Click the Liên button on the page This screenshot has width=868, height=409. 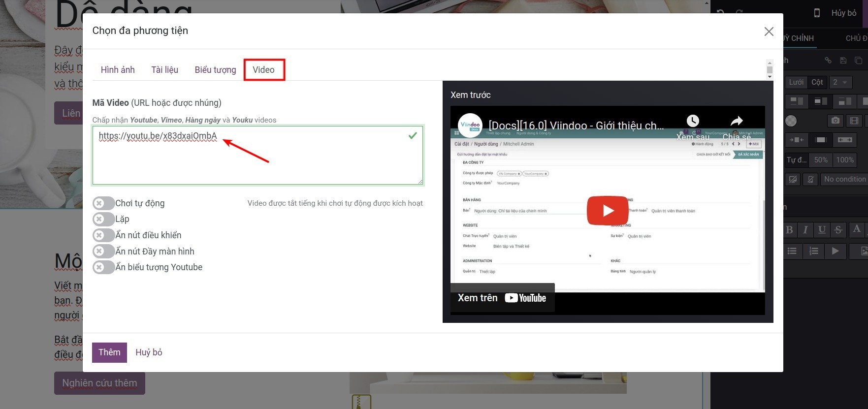coord(68,113)
